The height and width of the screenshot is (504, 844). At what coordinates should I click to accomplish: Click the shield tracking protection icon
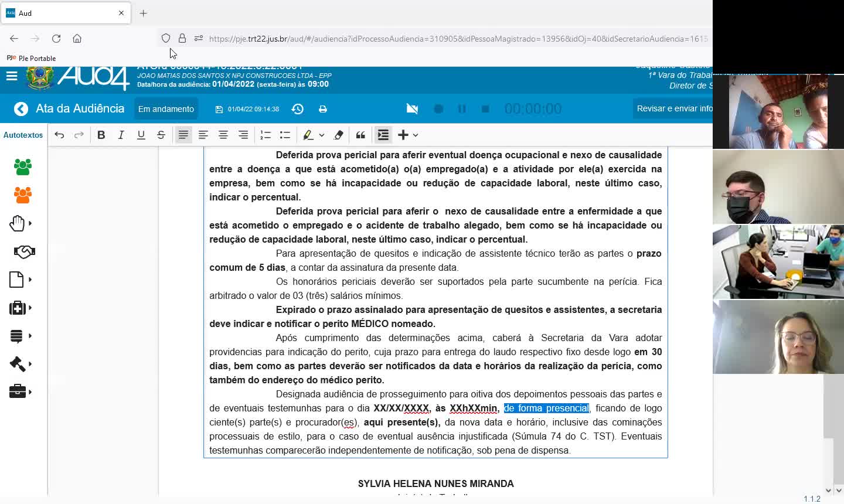click(166, 39)
